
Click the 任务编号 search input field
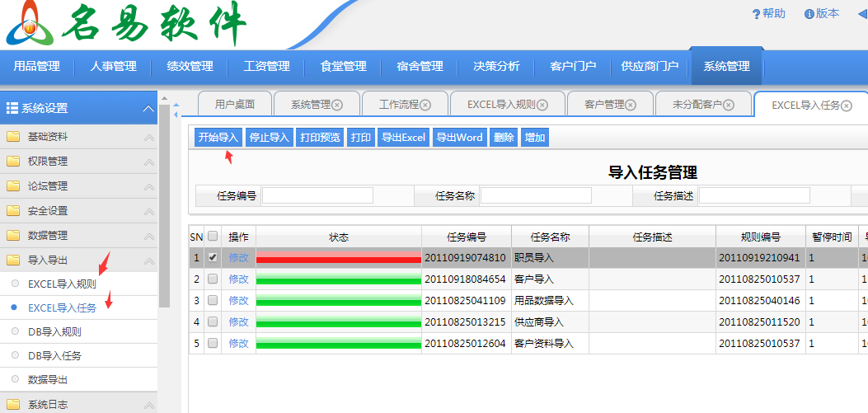coord(317,195)
